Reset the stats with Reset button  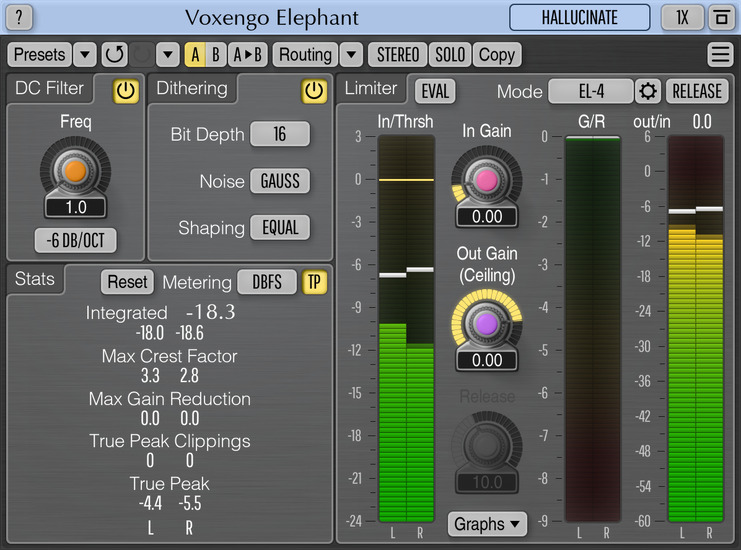tap(127, 282)
